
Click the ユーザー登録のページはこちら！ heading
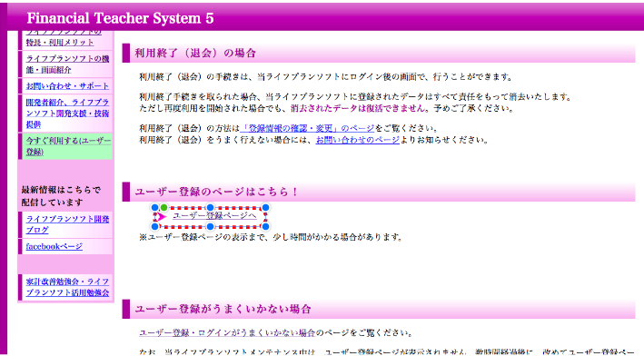click(x=216, y=192)
